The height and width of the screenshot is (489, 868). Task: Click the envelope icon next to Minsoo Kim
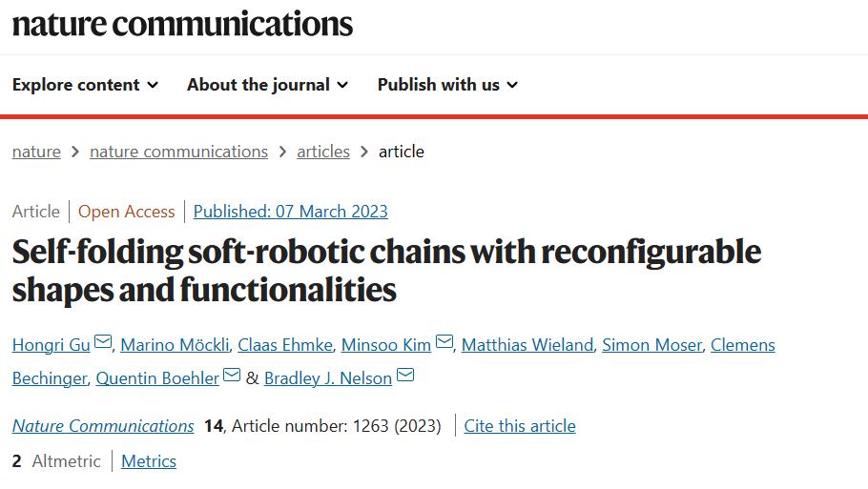coord(444,342)
